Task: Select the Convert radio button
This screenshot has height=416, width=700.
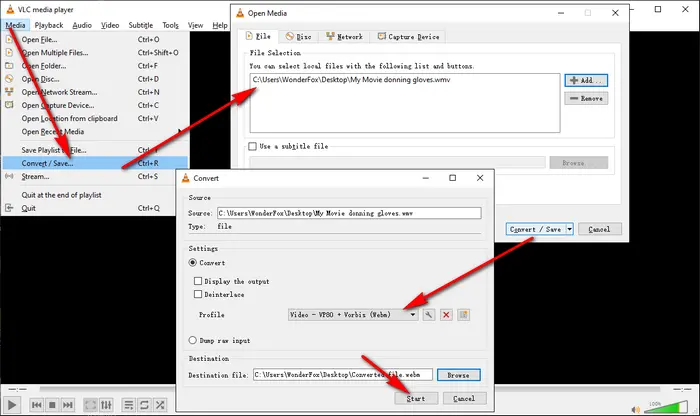Action: tap(192, 262)
